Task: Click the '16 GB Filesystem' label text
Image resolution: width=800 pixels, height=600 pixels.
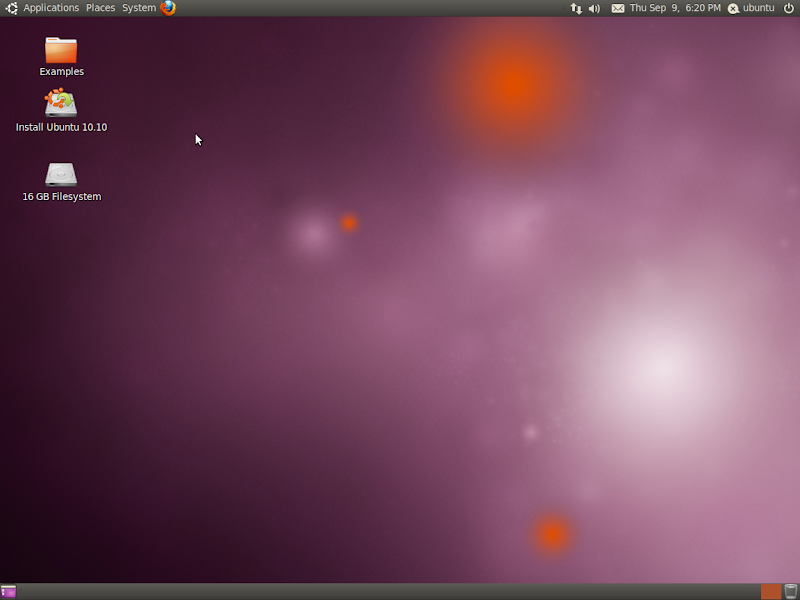Action: tap(62, 196)
